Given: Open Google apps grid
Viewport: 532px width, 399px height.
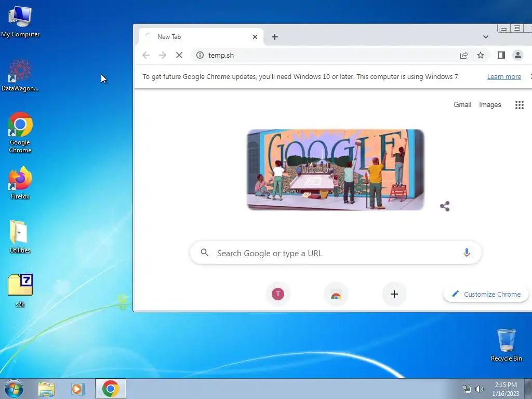Looking at the screenshot, I should pyautogui.click(x=519, y=105).
